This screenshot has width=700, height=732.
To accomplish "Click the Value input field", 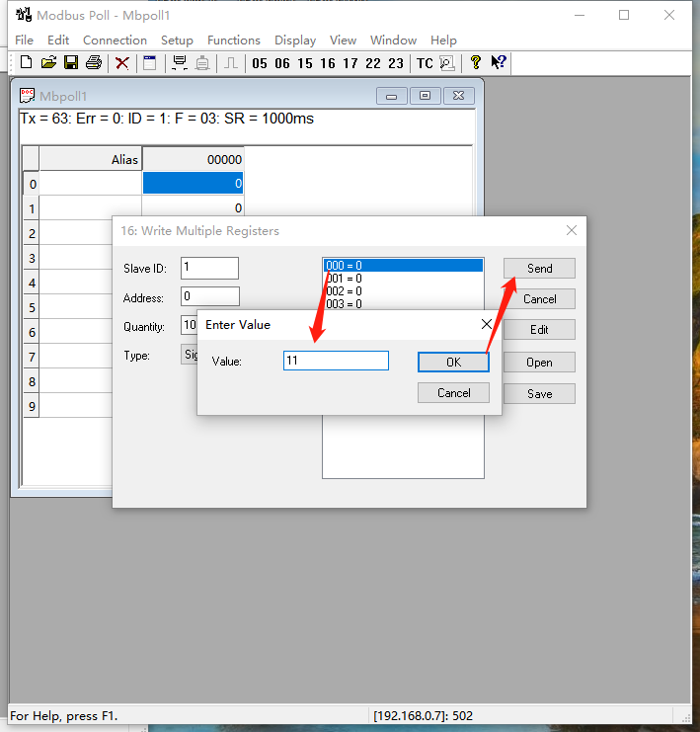I will [336, 362].
